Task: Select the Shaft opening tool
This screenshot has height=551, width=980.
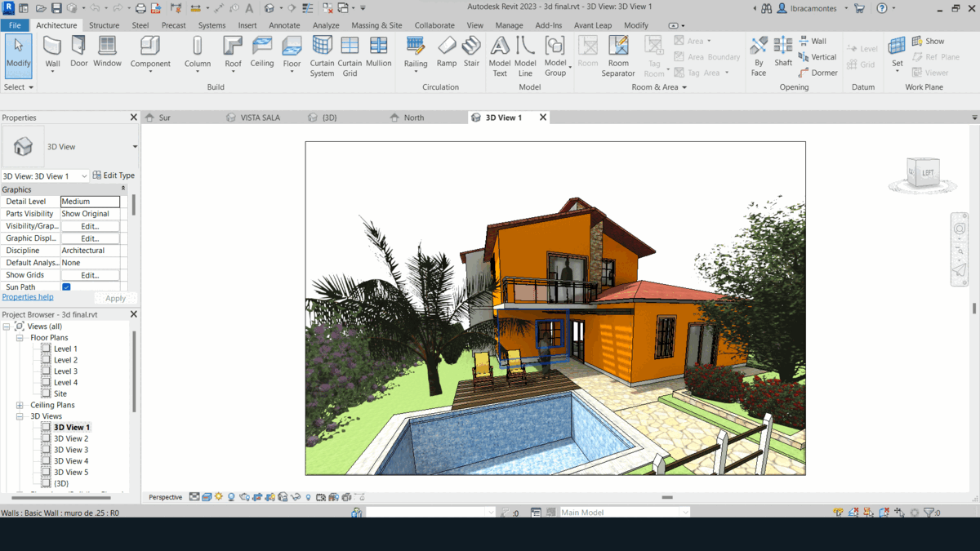Action: (783, 51)
